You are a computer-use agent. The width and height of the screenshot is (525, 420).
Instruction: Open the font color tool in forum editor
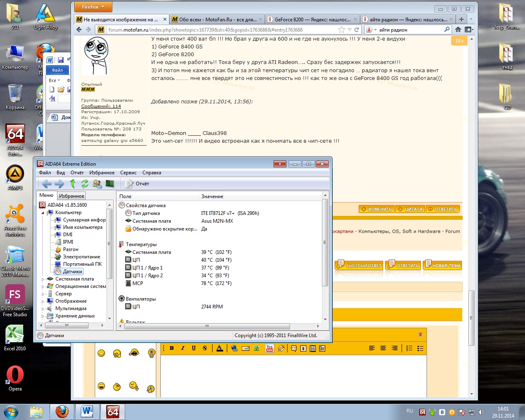219,348
